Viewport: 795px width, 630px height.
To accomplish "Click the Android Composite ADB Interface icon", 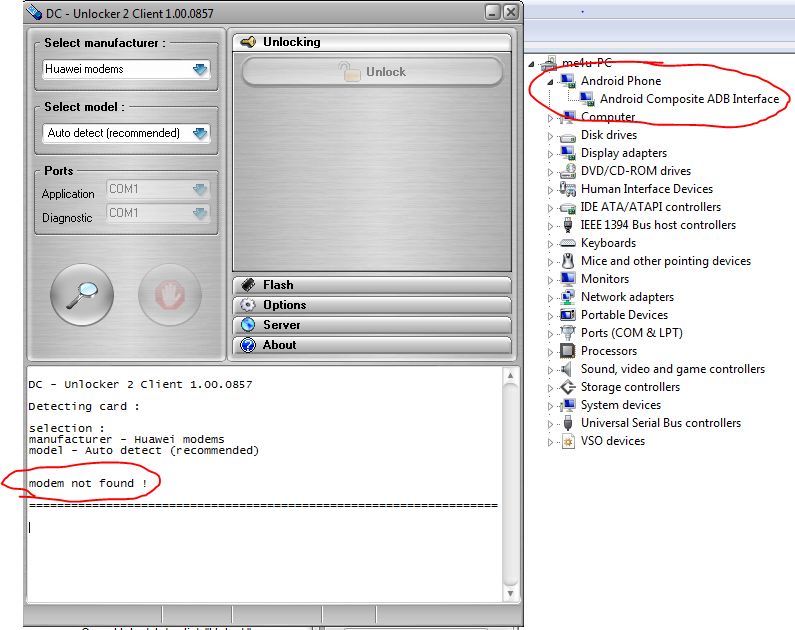I will 587,99.
